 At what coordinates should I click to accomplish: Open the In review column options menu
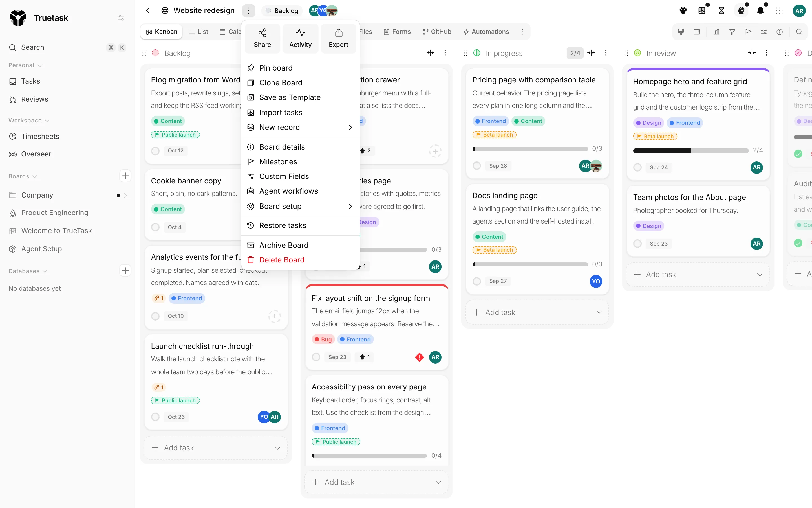[766, 53]
